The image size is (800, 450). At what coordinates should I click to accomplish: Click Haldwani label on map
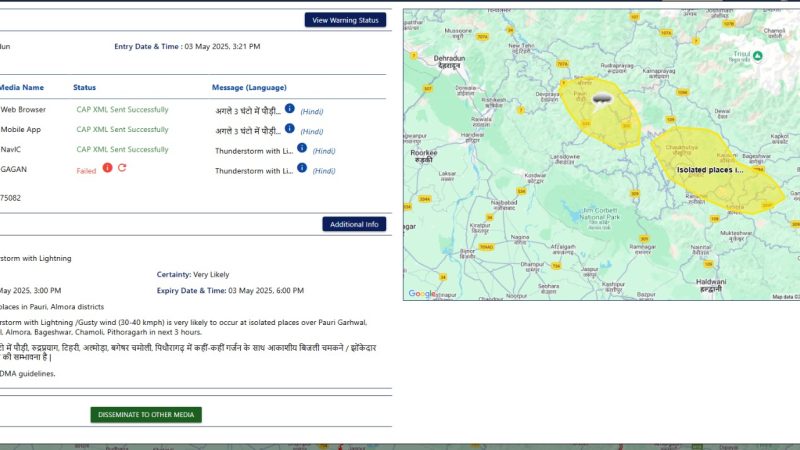[x=711, y=285]
